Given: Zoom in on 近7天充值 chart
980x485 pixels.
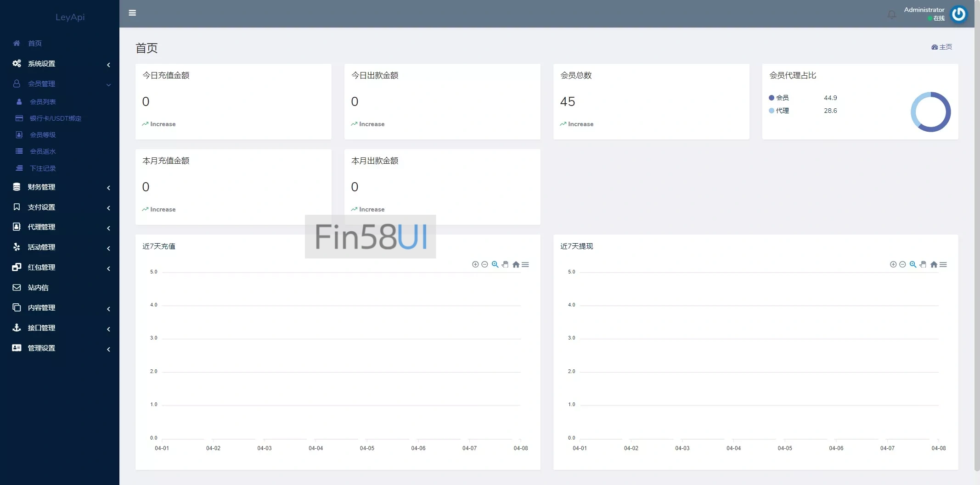Looking at the screenshot, I should click(x=475, y=265).
